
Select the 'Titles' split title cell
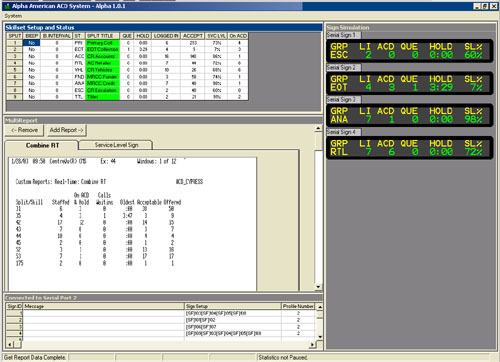pyautogui.click(x=102, y=97)
